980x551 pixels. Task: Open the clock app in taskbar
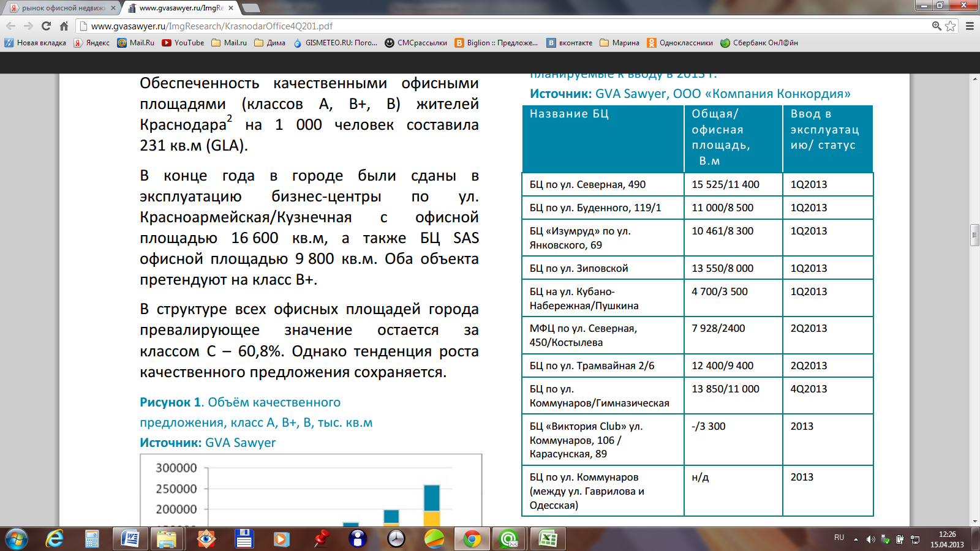396,539
